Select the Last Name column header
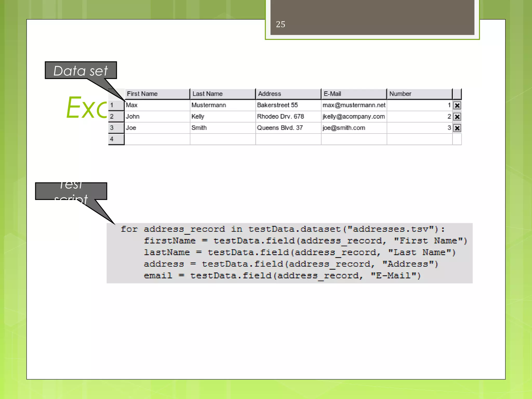This screenshot has width=532, height=399. click(x=223, y=94)
